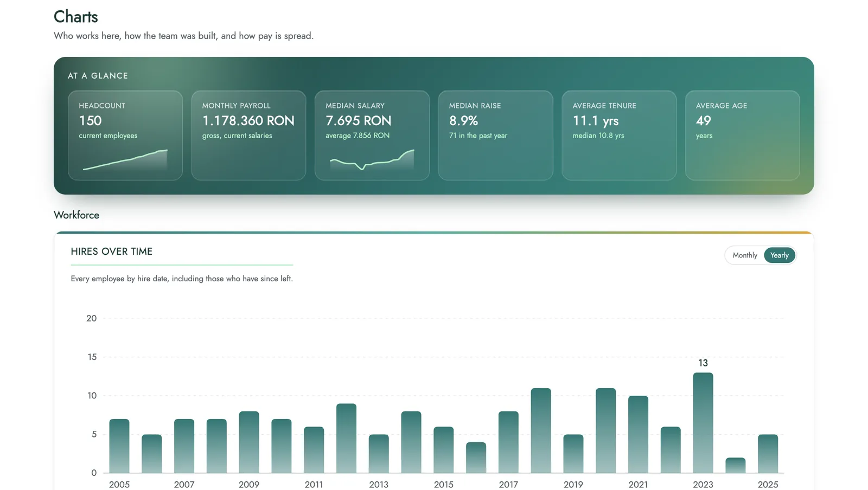
Task: Click the "Every employee by hire date" description
Action: coord(182,279)
